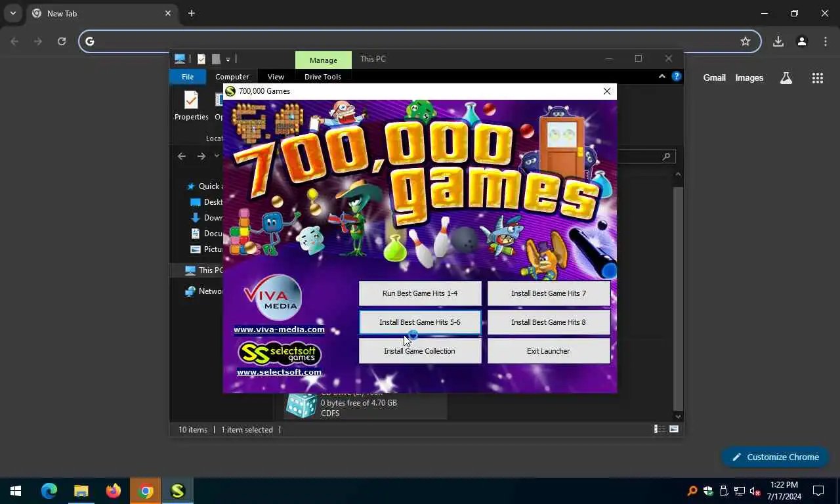Go forward in File Explorer
The width and height of the screenshot is (840, 504).
[x=201, y=156]
